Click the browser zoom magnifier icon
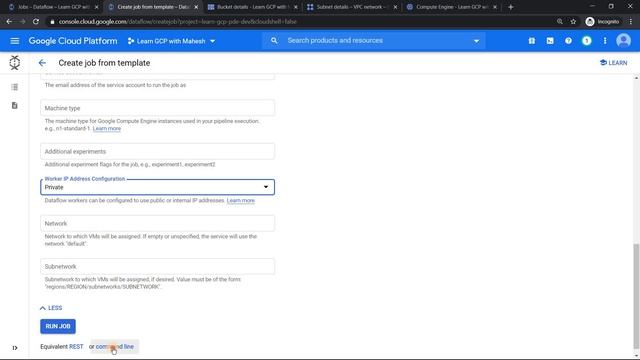 [x=560, y=22]
